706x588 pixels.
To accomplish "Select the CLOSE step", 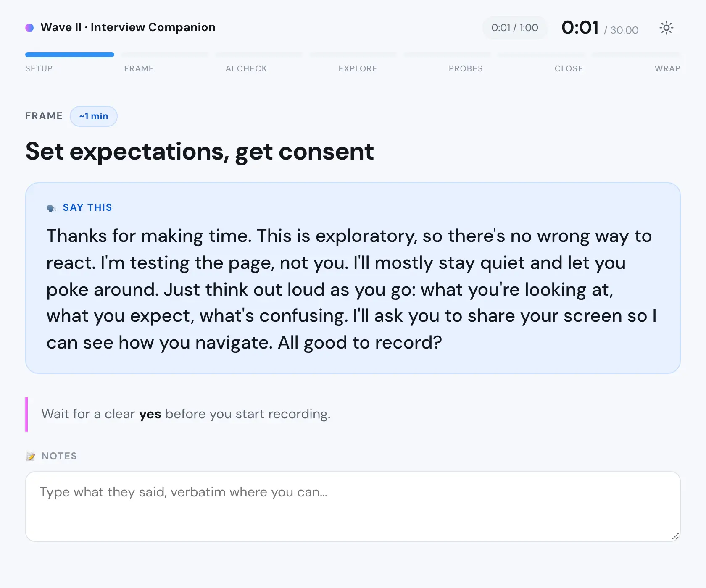I will coord(569,68).
